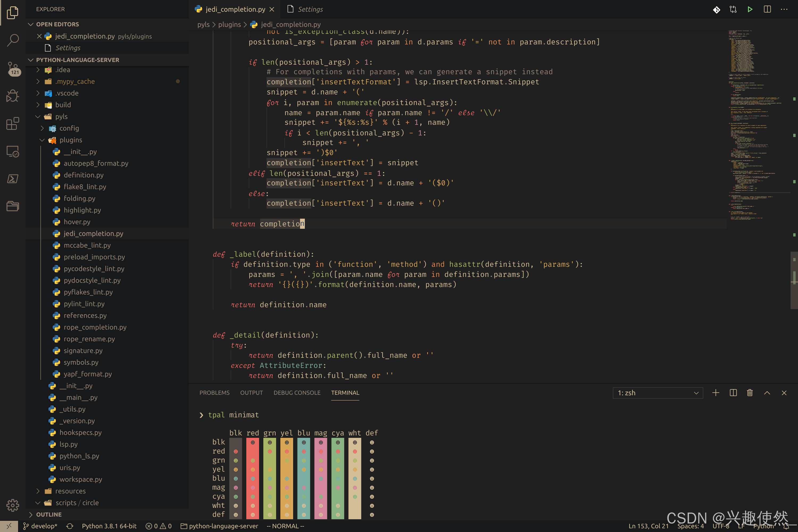Close jedi_completion.py in Open Editors list
The image size is (798, 532).
pyautogui.click(x=39, y=36)
